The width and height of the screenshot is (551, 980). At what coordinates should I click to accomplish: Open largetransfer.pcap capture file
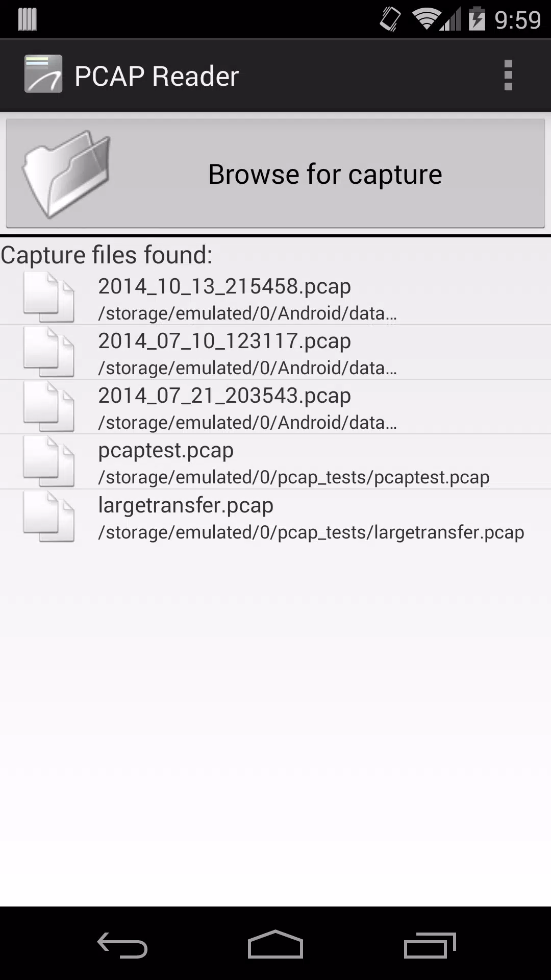coord(275,517)
